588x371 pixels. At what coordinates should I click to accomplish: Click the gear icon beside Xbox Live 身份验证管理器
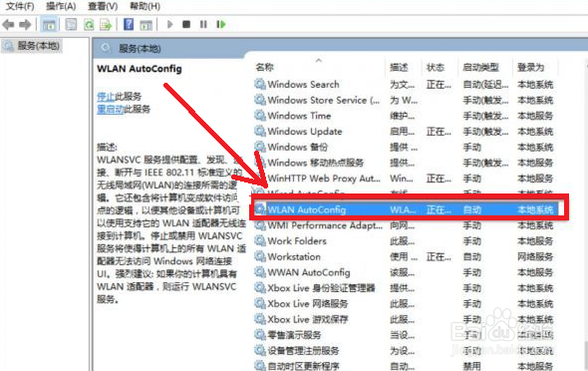pos(260,288)
